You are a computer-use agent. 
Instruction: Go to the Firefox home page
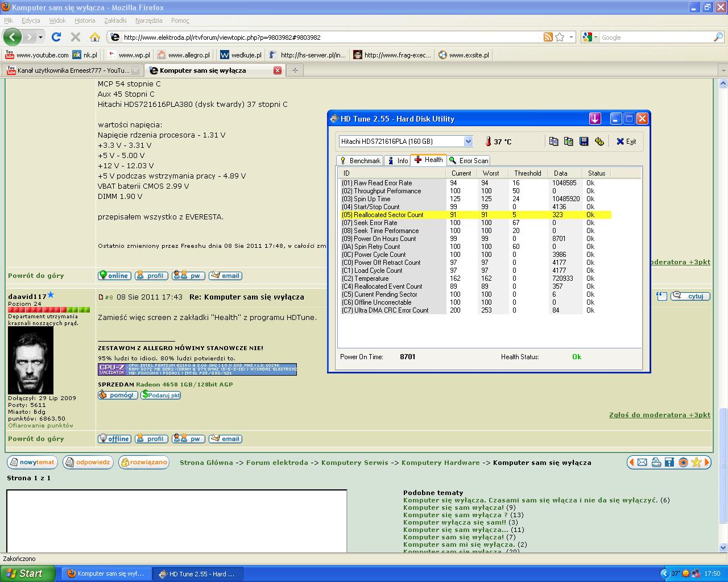[x=95, y=37]
